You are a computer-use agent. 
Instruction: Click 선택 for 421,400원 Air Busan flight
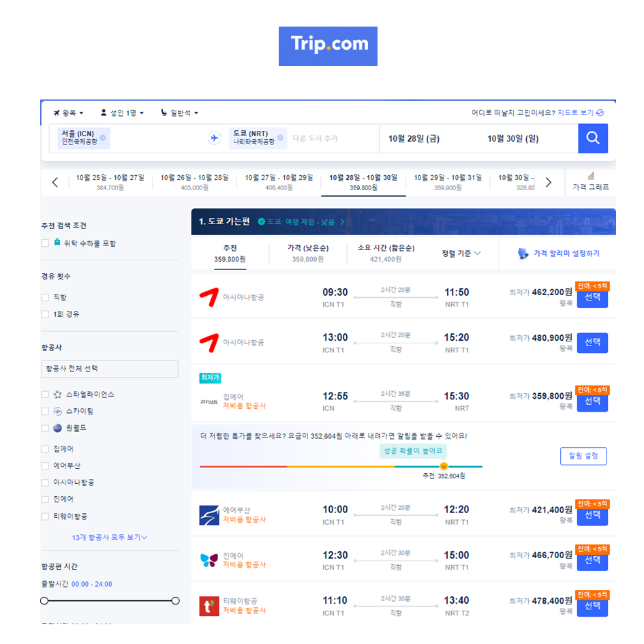[592, 515]
